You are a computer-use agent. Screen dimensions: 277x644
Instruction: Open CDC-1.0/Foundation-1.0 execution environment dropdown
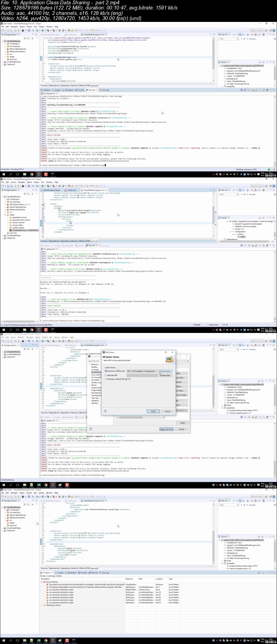[x=142, y=371]
